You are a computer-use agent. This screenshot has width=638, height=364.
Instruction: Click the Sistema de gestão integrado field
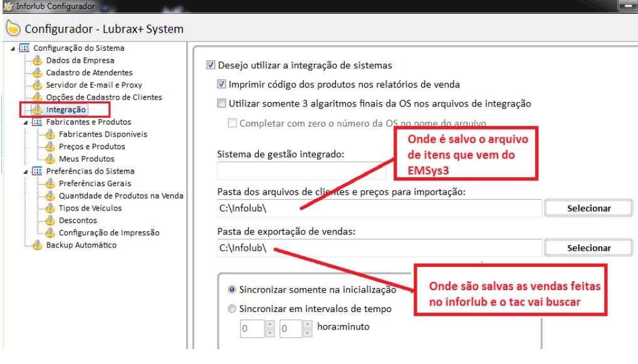point(301,171)
